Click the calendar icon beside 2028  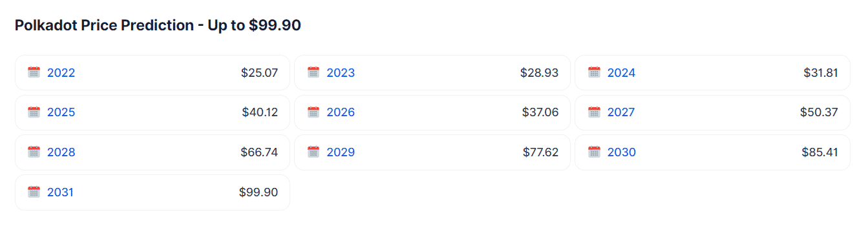[x=34, y=152]
